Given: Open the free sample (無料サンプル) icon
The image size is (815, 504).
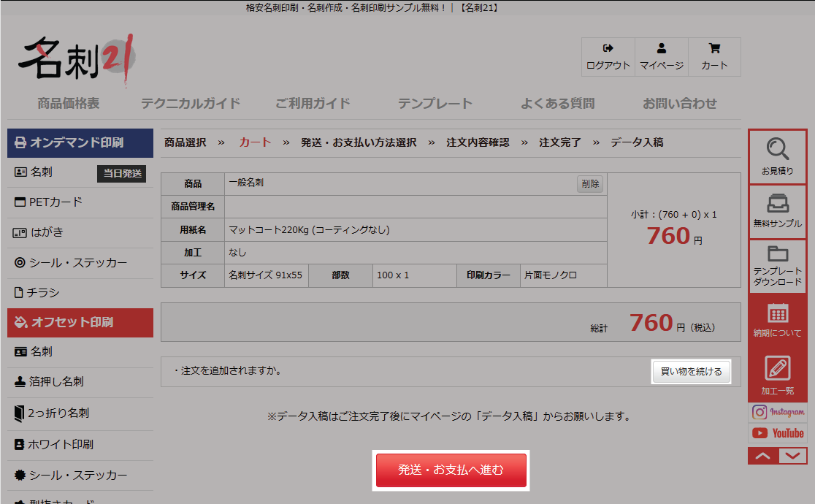Looking at the screenshot, I should [x=778, y=204].
